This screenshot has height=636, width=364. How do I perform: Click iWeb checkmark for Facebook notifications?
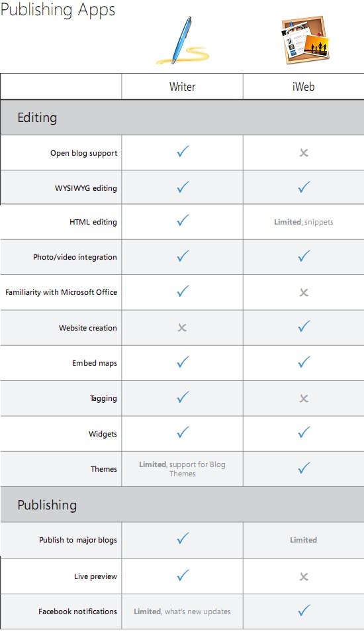click(x=304, y=610)
